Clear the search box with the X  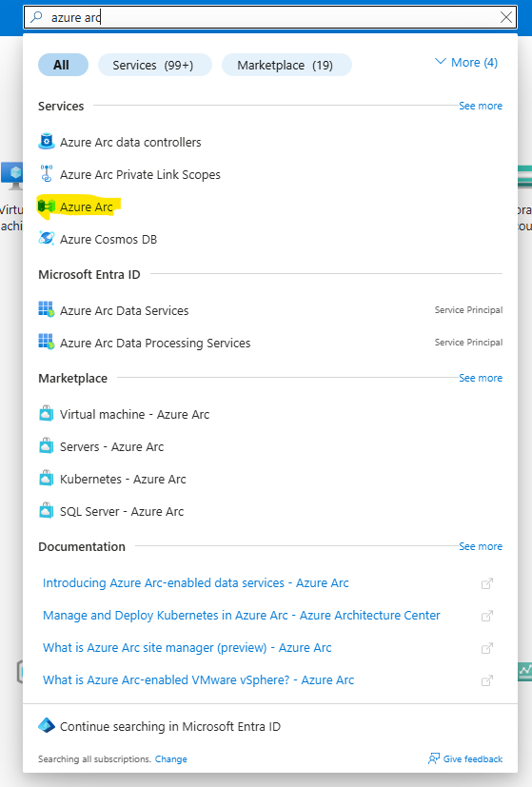[x=506, y=17]
